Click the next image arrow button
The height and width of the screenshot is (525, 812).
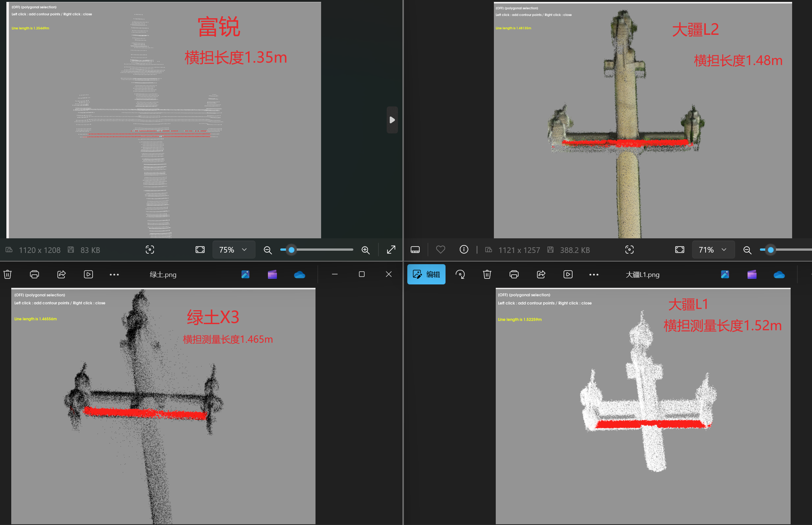click(392, 120)
